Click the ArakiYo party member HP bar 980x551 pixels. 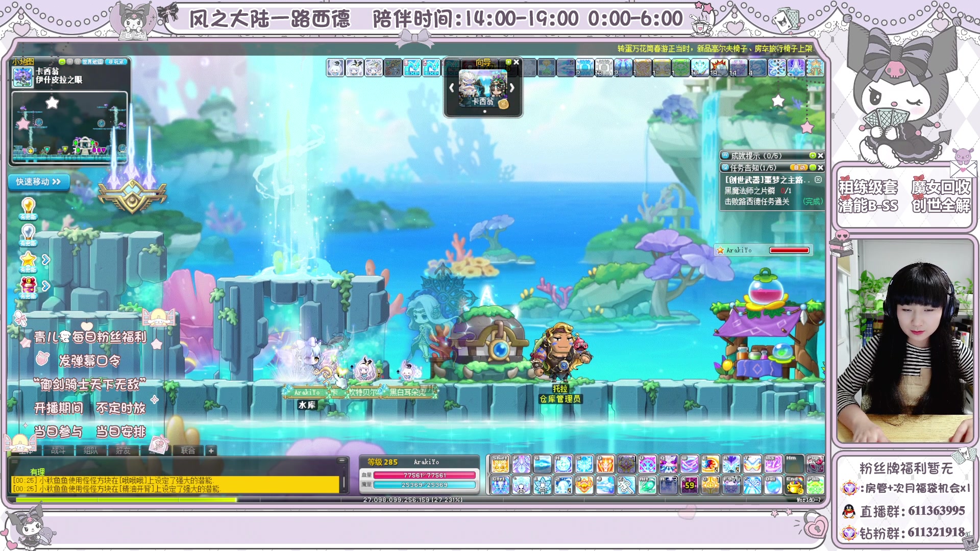(x=789, y=250)
